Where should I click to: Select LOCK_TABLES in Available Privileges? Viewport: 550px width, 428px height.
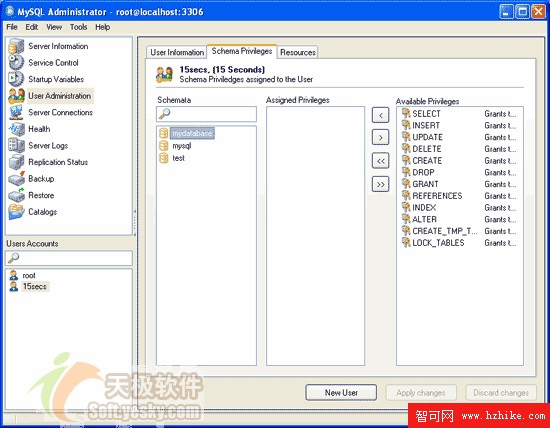tap(438, 243)
